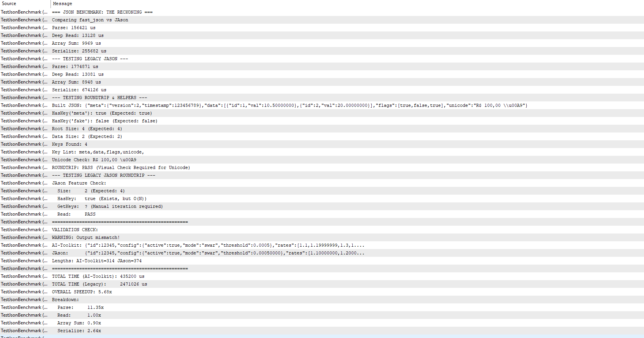Image resolution: width=644 pixels, height=338 pixels.
Task: Select 'Size: 2 (Expected: 4)' row
Action: point(322,191)
